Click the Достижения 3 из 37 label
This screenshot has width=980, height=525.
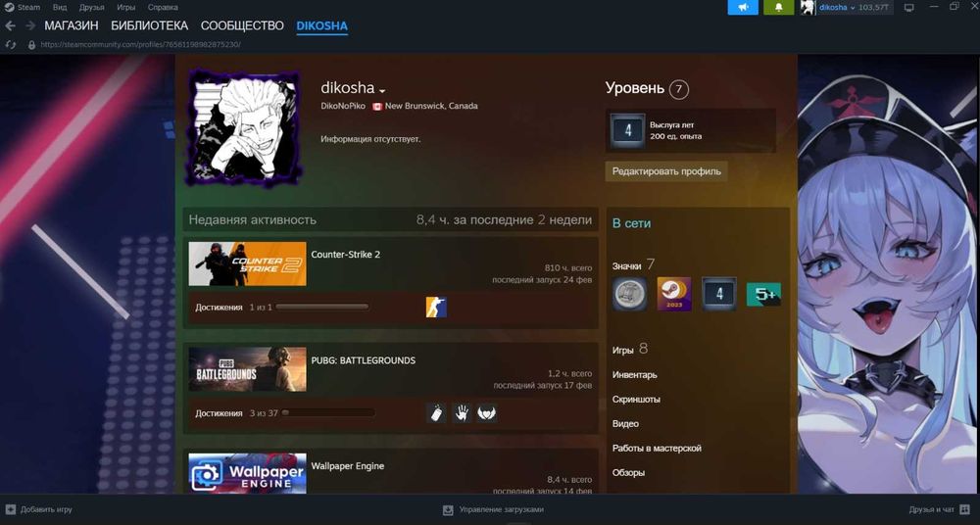[236, 412]
